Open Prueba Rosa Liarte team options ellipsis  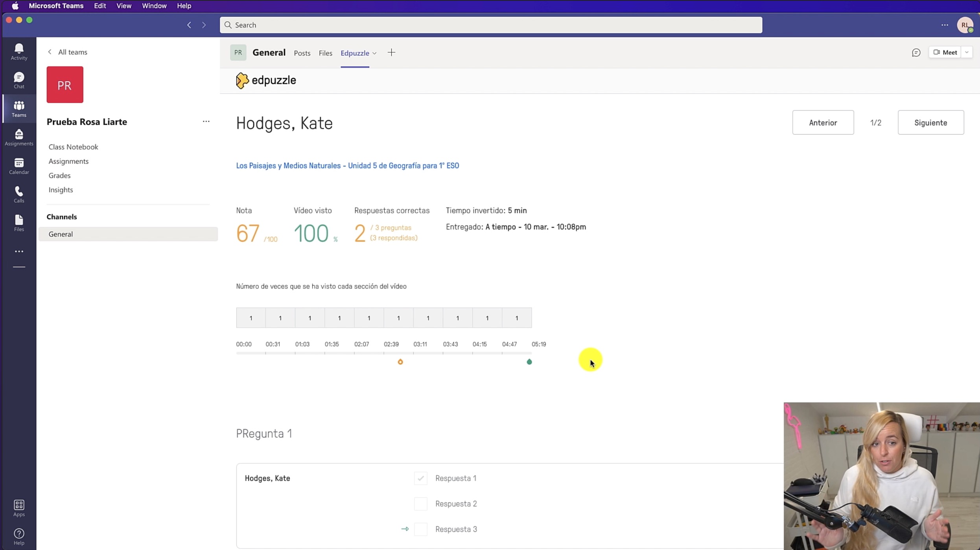point(206,122)
